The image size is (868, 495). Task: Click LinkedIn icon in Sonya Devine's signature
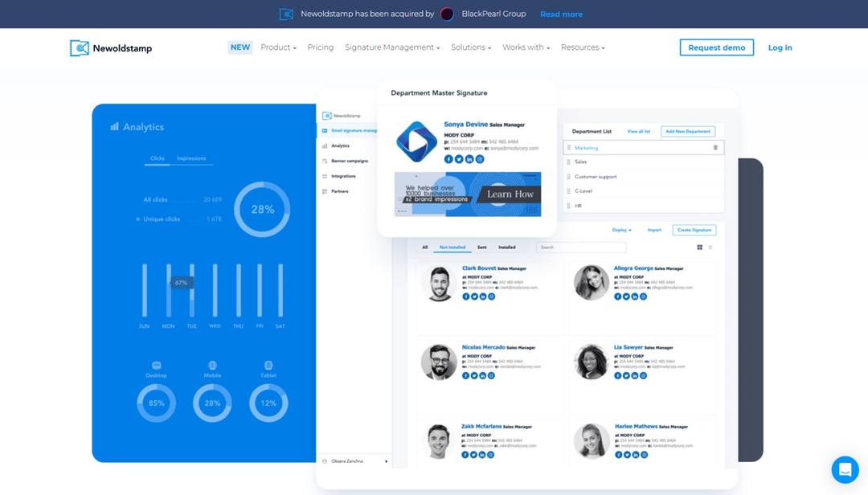click(469, 159)
